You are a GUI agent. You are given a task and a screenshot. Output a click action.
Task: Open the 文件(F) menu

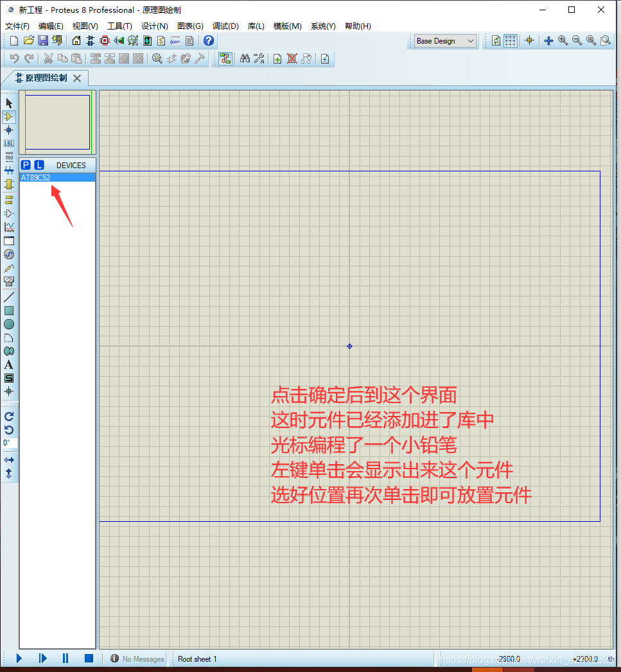[17, 26]
